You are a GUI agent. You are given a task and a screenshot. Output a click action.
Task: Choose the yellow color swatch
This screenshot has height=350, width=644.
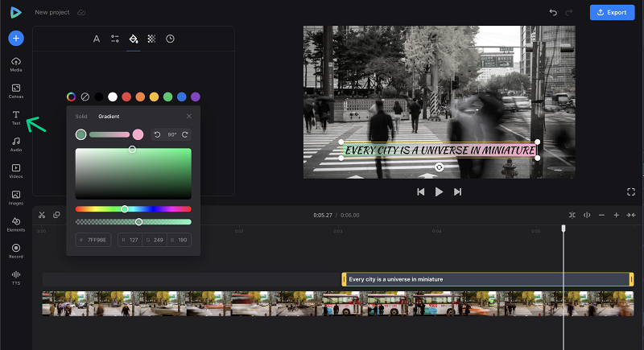click(x=154, y=97)
